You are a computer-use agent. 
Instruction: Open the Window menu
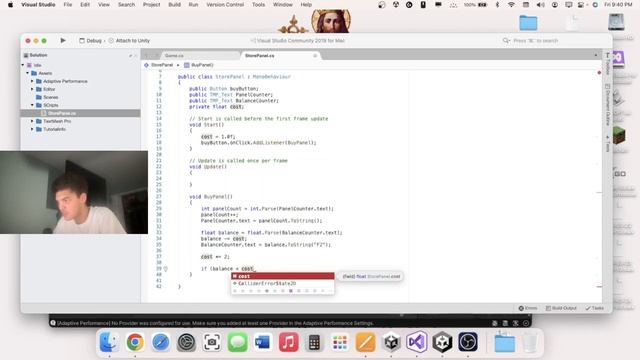pyautogui.click(x=282, y=4)
